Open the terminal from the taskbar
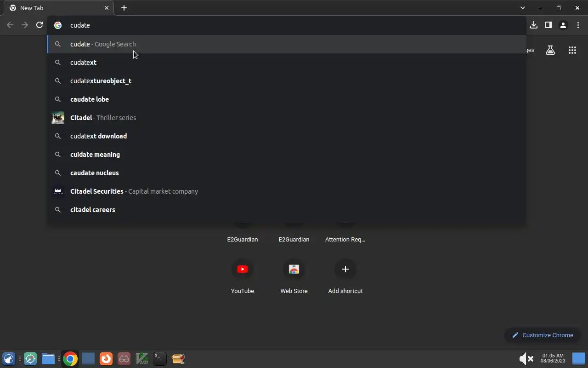The image size is (588, 368). point(159,359)
